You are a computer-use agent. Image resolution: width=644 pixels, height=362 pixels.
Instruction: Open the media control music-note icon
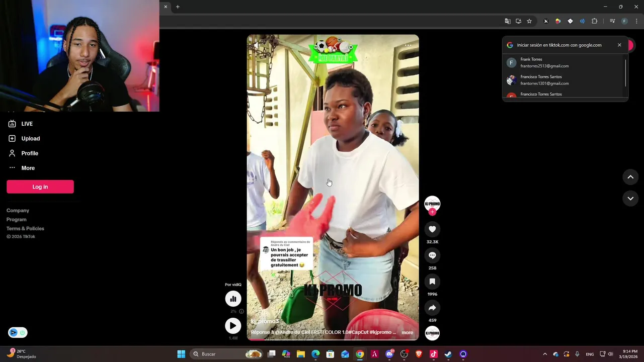612,21
